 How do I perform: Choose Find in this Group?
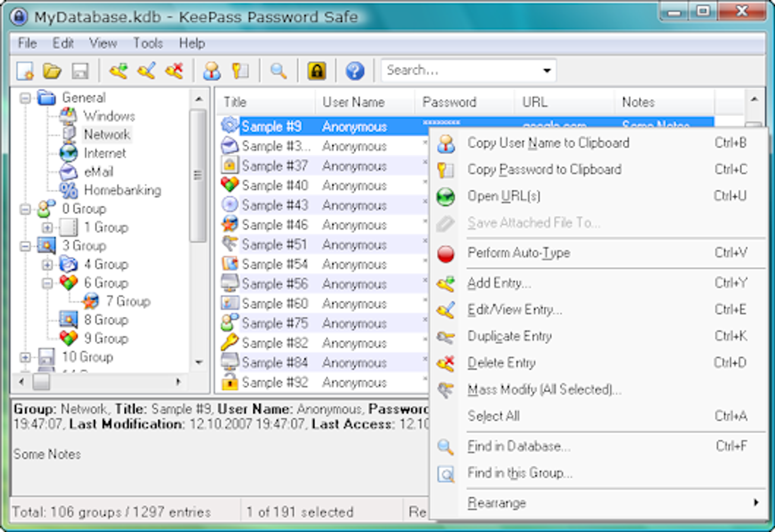point(599,473)
